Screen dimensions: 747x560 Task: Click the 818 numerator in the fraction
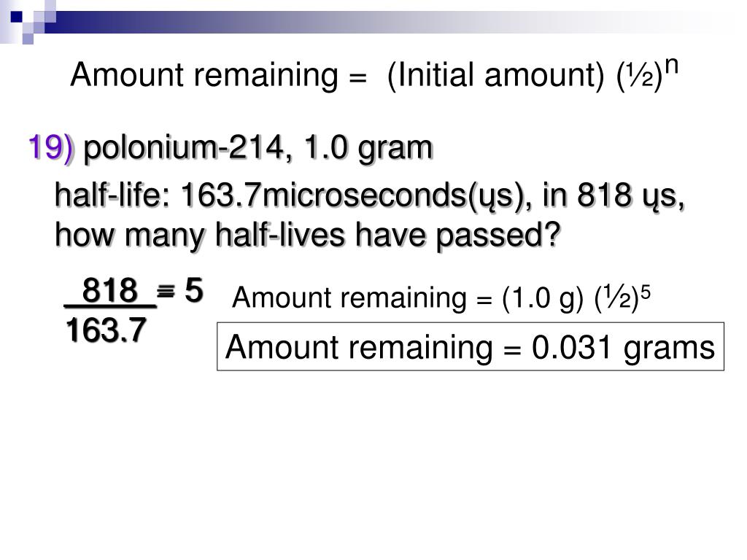click(110, 290)
